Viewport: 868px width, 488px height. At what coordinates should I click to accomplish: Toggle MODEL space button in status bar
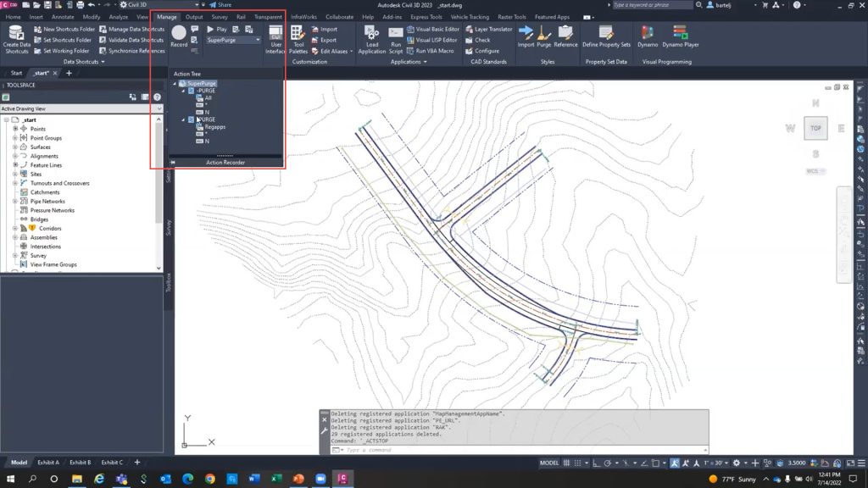[x=549, y=463]
